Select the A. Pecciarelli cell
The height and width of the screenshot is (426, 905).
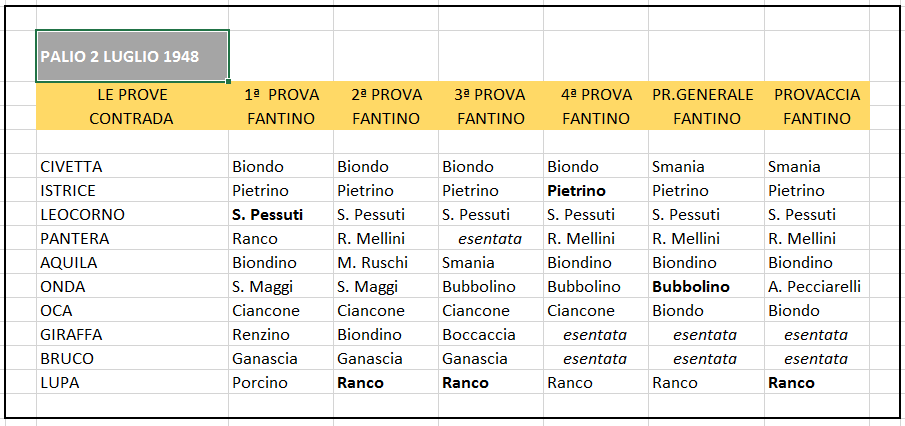click(x=814, y=287)
